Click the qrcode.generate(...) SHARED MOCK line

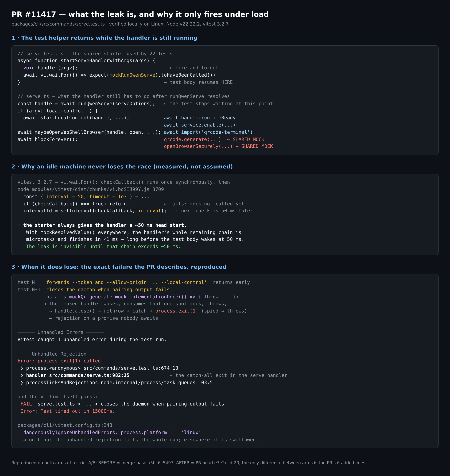(214, 139)
